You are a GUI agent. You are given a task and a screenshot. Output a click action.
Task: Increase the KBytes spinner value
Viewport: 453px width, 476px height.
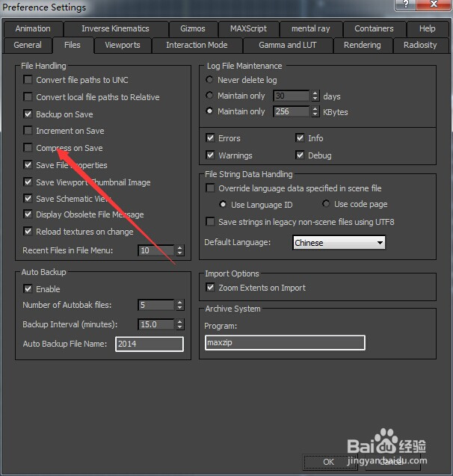tap(315, 108)
